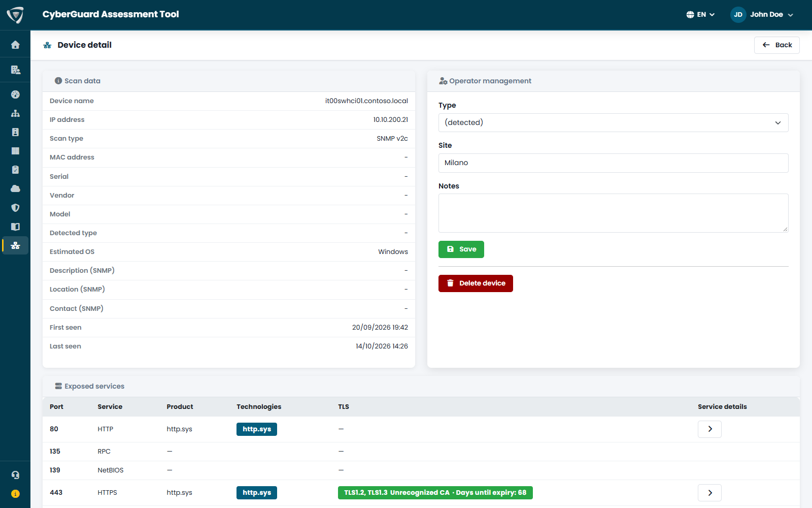Expand the John Doe account menu
The width and height of the screenshot is (812, 508).
coord(771,15)
